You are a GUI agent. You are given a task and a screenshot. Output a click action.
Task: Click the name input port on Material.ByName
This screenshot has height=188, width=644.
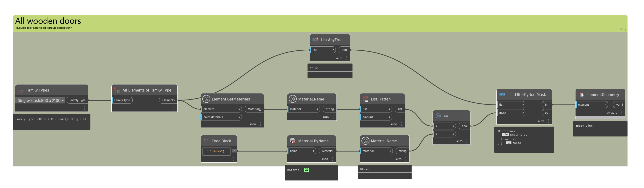(x=302, y=151)
